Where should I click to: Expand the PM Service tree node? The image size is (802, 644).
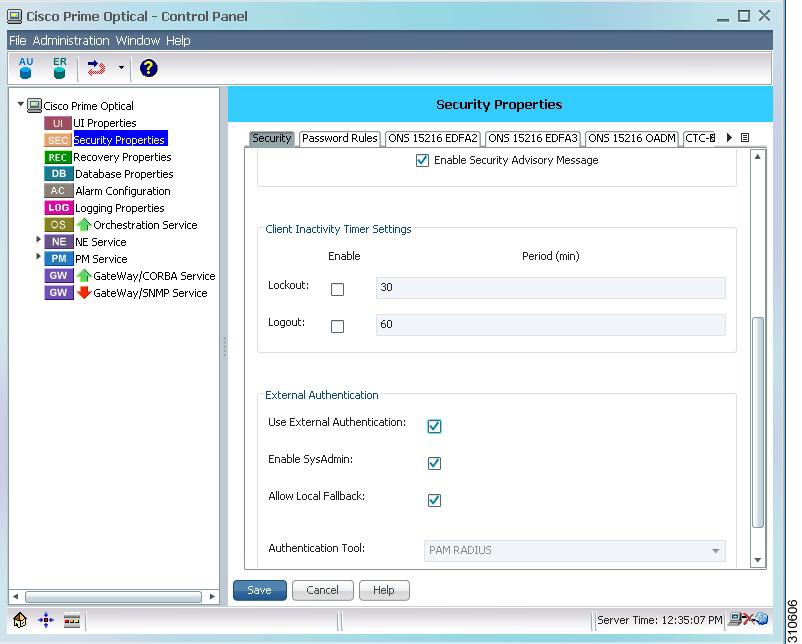pyautogui.click(x=38, y=256)
